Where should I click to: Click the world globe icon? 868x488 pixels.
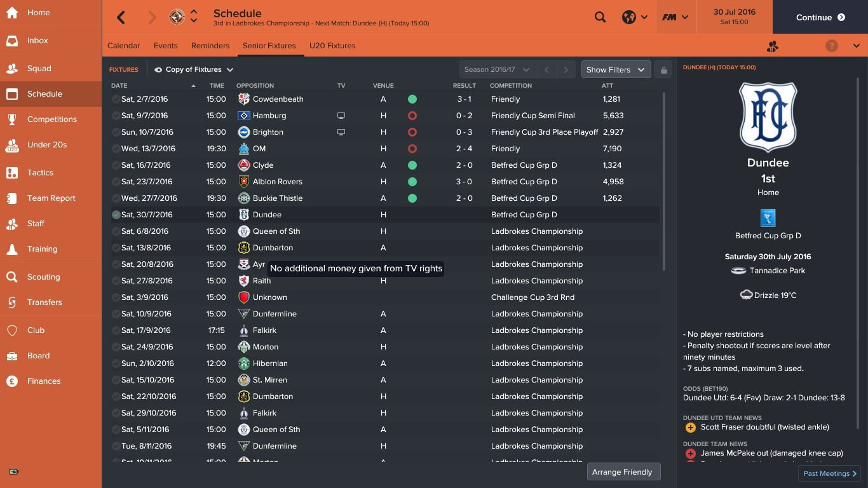coord(629,17)
